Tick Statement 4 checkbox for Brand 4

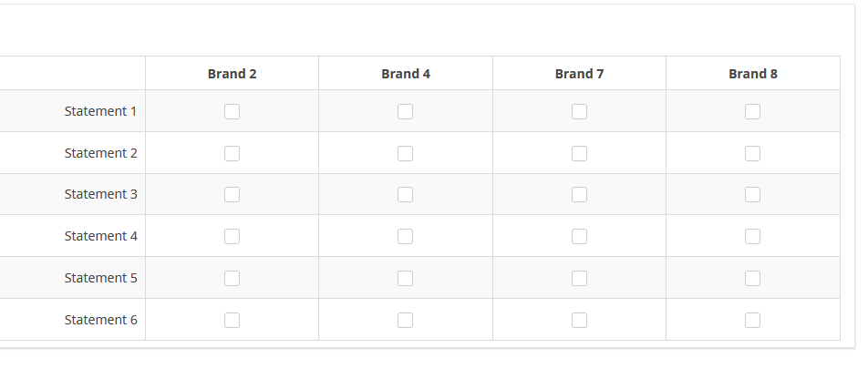(x=405, y=236)
